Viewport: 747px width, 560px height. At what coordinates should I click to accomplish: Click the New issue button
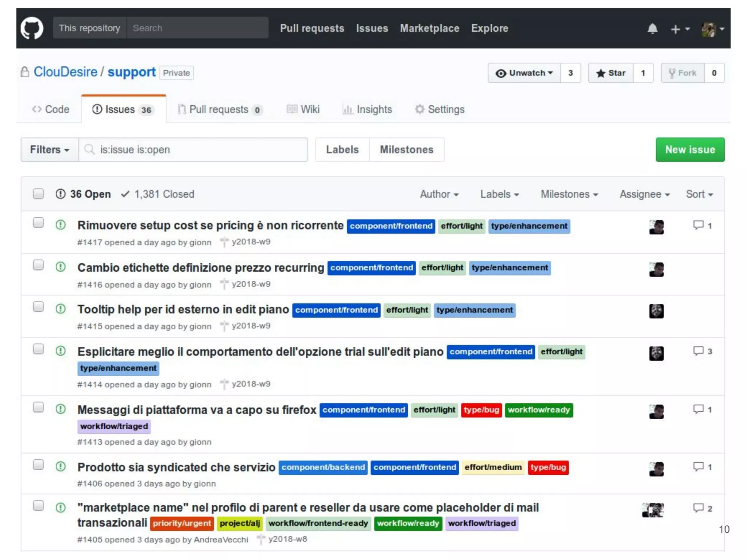tap(690, 149)
